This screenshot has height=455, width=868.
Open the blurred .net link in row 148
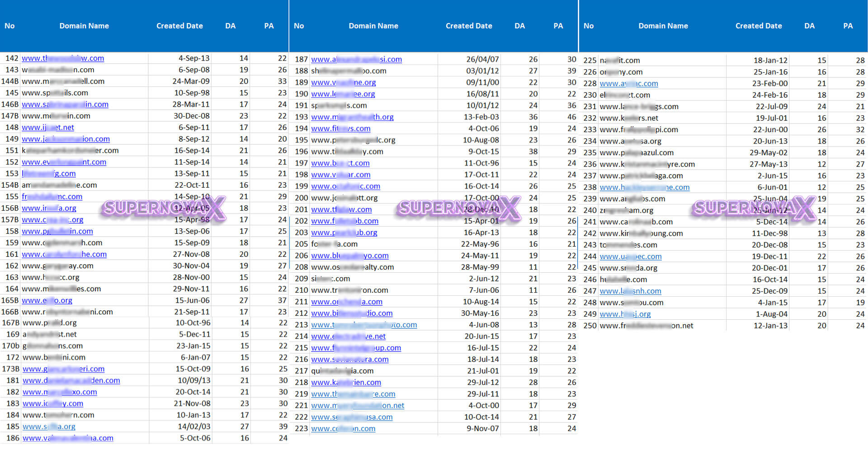(48, 128)
